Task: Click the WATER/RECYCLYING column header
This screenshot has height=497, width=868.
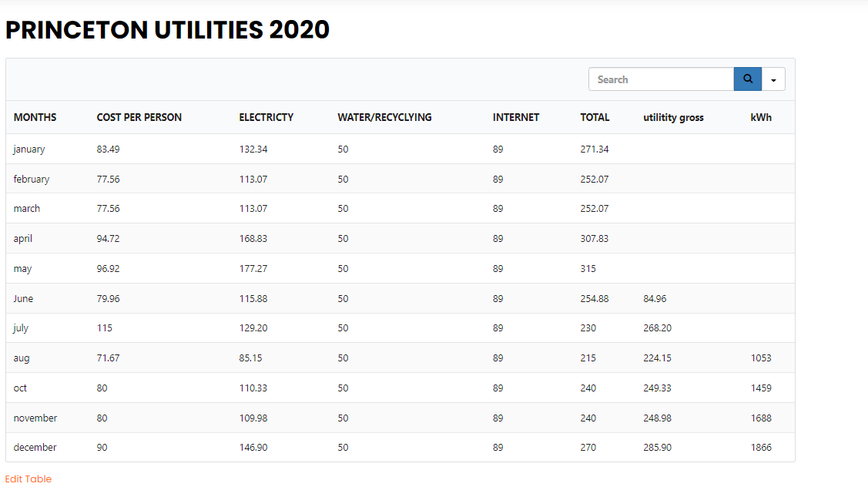Action: [384, 118]
